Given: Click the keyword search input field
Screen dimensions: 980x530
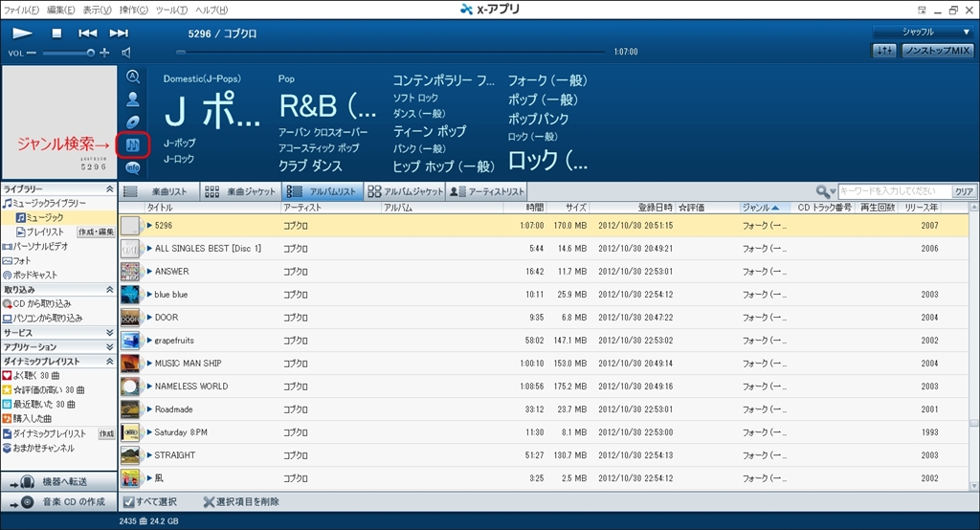Looking at the screenshot, I should [895, 191].
